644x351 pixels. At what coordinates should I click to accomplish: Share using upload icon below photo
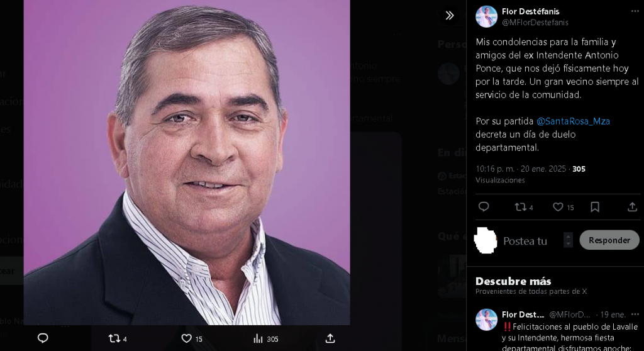[x=330, y=338]
